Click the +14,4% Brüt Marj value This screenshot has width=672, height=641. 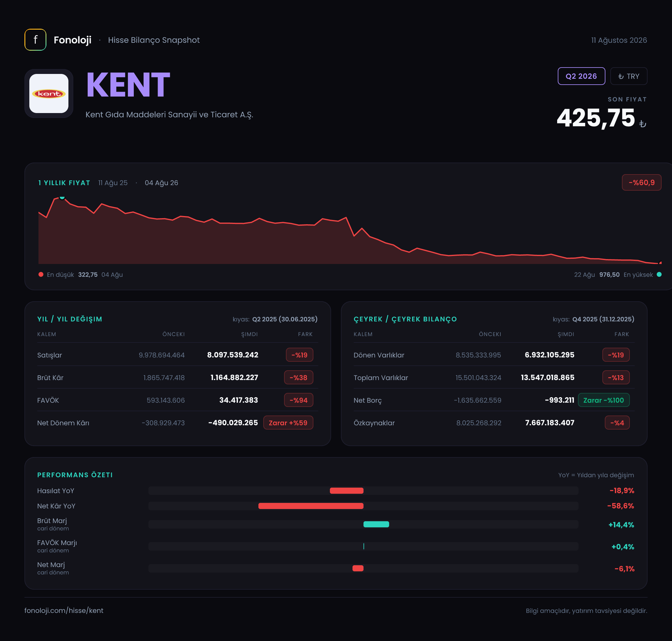point(621,525)
